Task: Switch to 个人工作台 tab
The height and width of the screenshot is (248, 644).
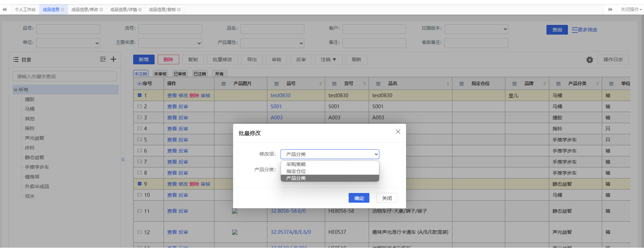Action: pos(25,10)
